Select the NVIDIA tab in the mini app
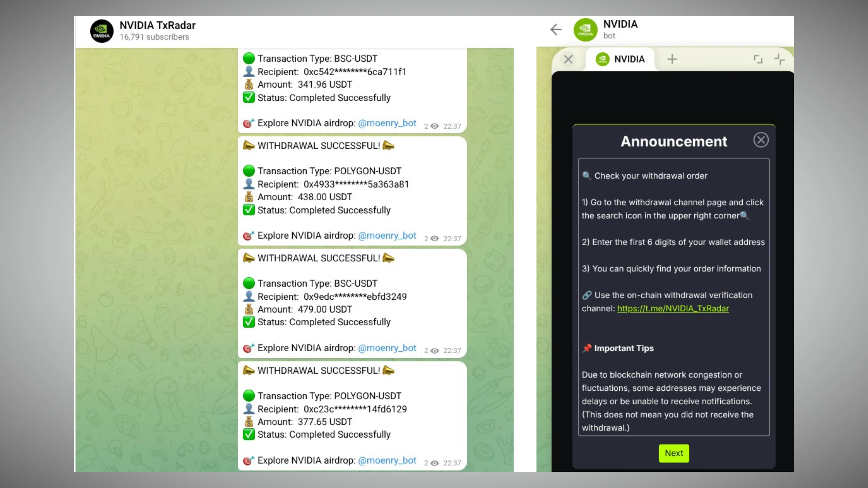The height and width of the screenshot is (488, 868). pyautogui.click(x=620, y=59)
